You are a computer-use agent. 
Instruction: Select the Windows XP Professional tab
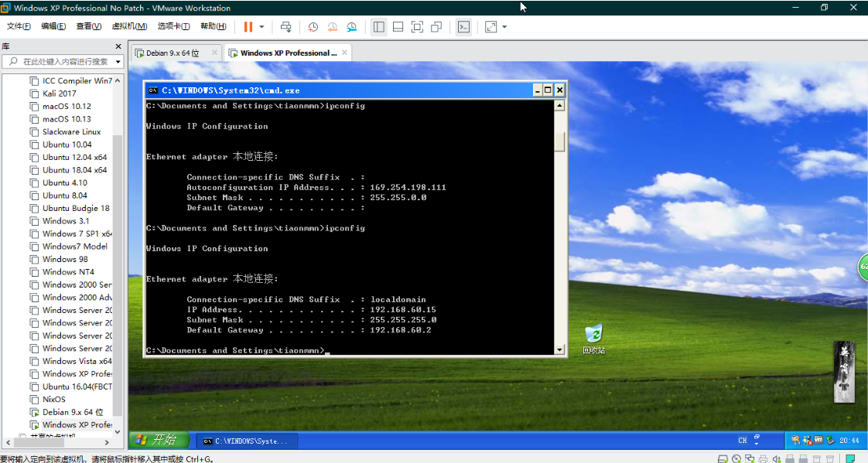pos(288,53)
